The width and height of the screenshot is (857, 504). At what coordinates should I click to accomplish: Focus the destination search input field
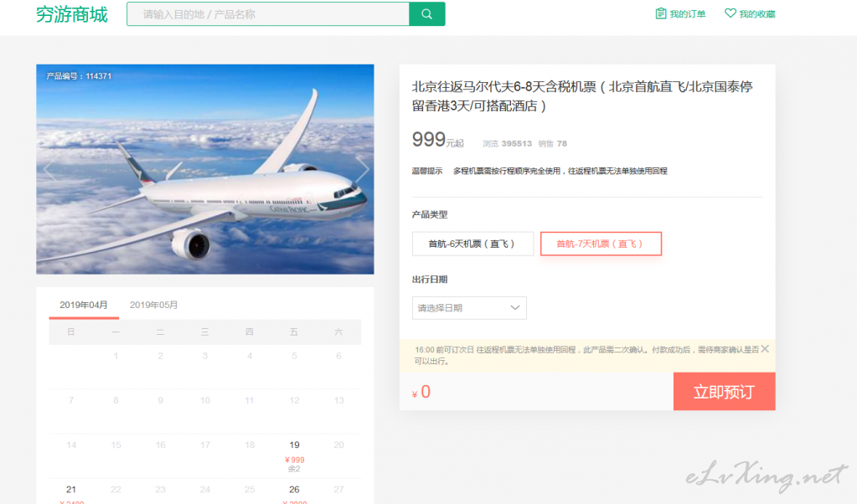coord(268,14)
